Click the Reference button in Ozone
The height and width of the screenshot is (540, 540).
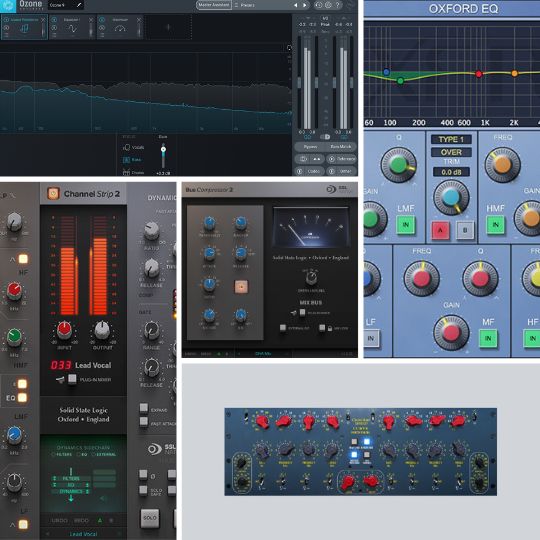[342, 159]
